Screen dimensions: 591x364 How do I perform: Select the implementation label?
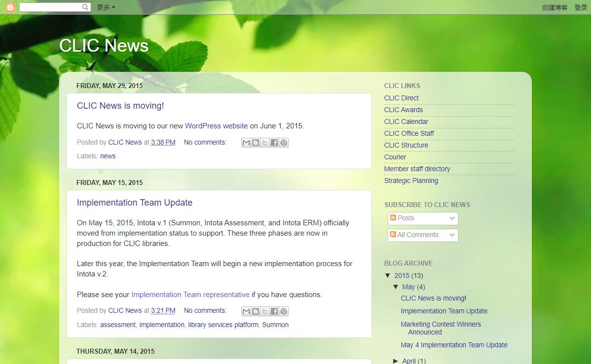tap(162, 325)
